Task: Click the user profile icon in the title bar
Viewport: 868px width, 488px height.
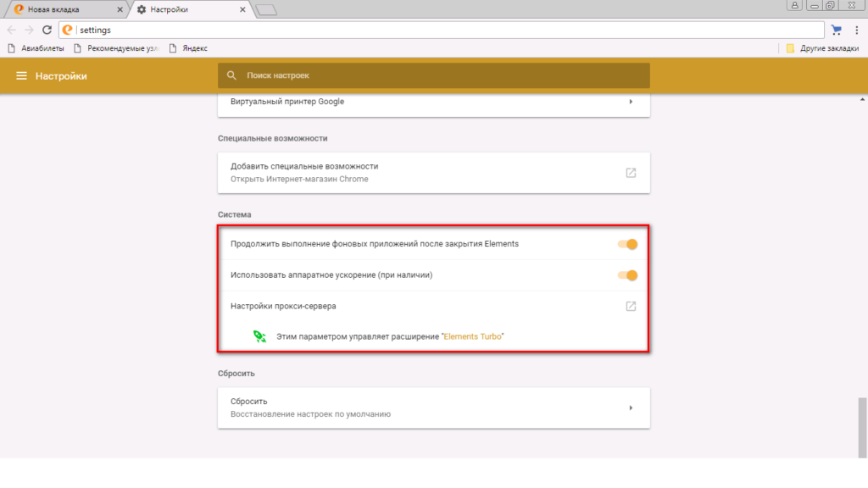Action: tap(794, 6)
